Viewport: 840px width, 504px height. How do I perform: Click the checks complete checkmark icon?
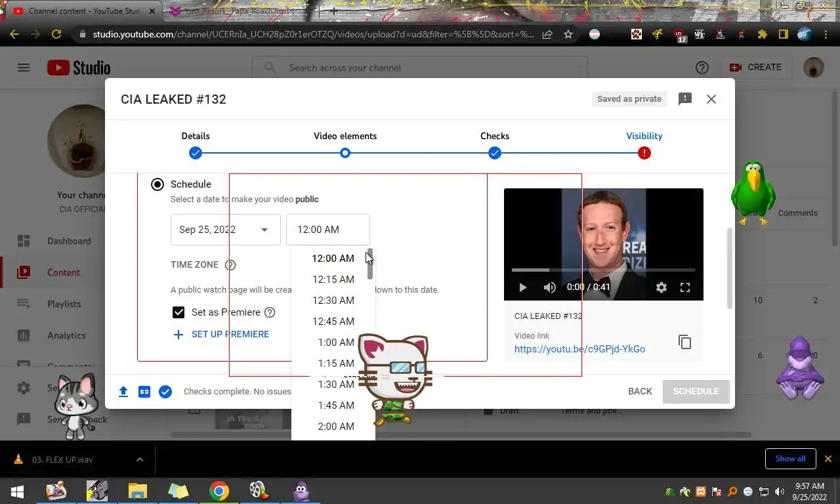165,392
